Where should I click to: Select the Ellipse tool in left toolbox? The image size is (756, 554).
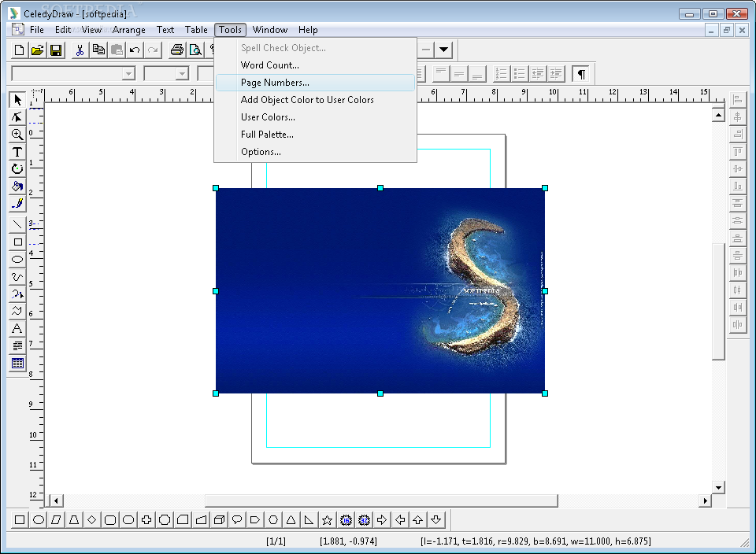tap(17, 259)
